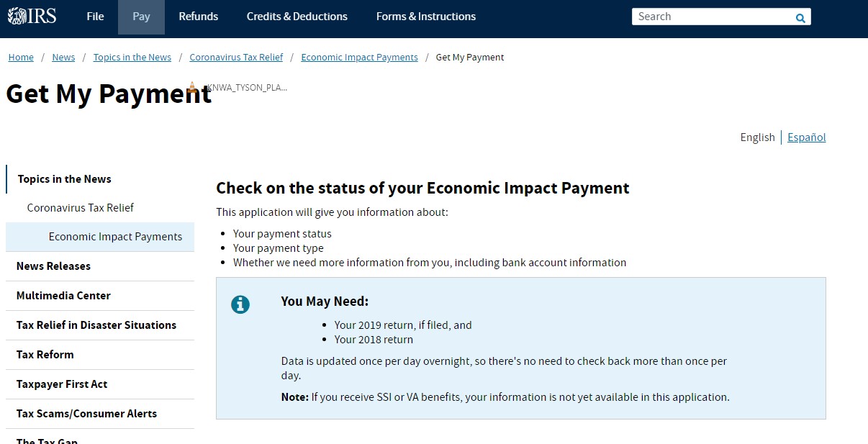Image resolution: width=868 pixels, height=444 pixels.
Task: Open Multimedia Center in the sidebar
Action: 63,296
